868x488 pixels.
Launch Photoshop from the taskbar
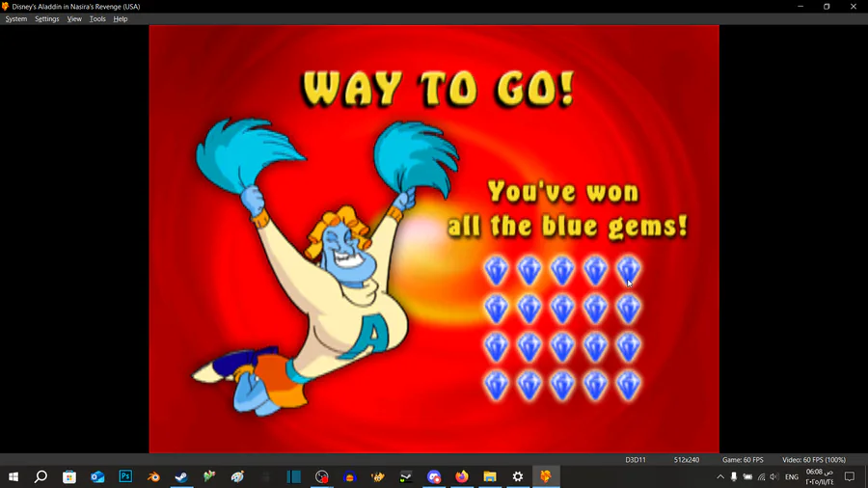[125, 476]
